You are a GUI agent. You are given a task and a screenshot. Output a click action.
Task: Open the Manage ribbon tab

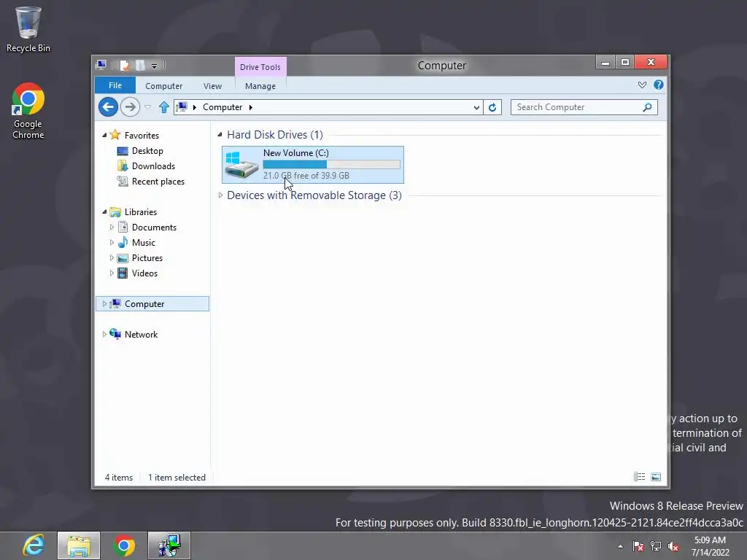pyautogui.click(x=260, y=86)
